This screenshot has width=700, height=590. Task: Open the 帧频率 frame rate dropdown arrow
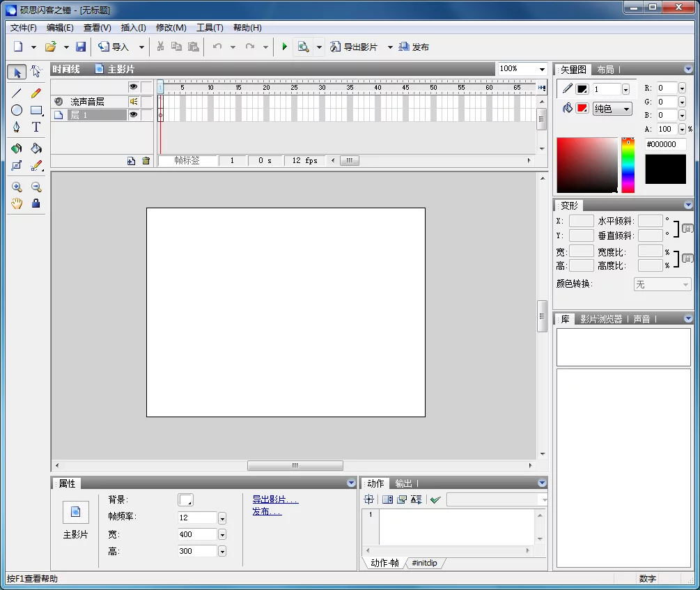(222, 518)
